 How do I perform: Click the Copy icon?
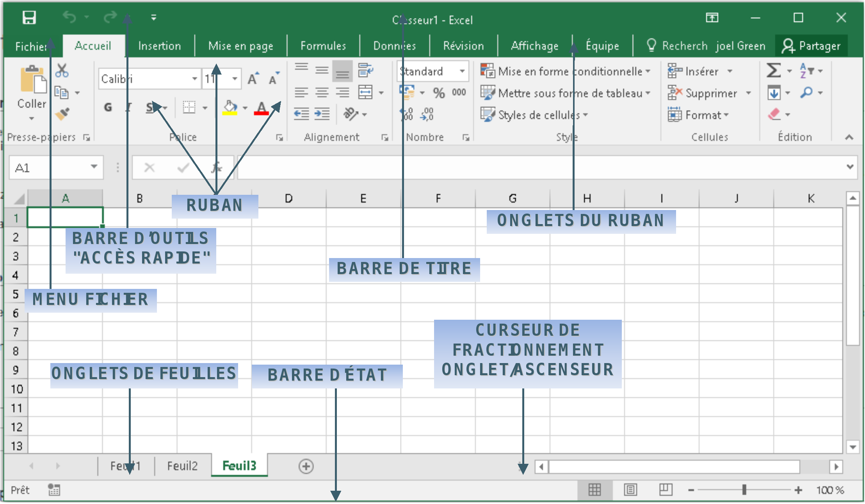pos(61,93)
